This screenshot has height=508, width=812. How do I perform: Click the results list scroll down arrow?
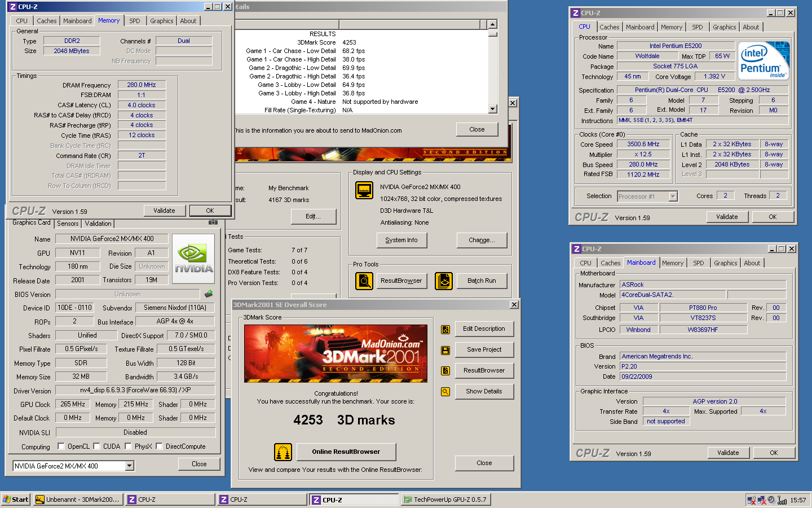[x=492, y=109]
